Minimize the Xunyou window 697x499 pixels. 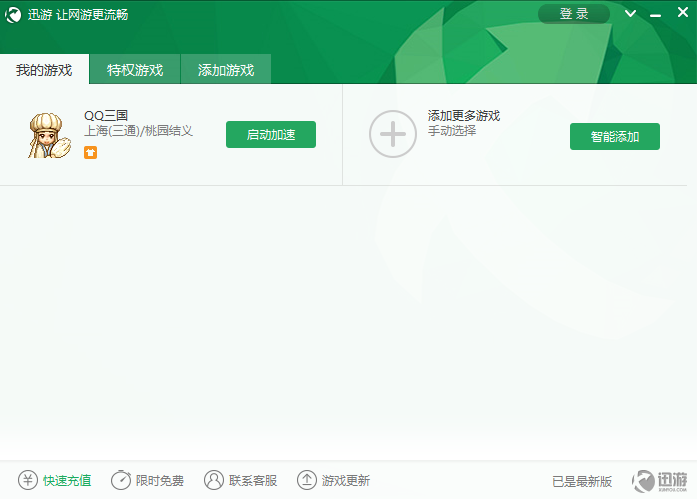click(655, 16)
